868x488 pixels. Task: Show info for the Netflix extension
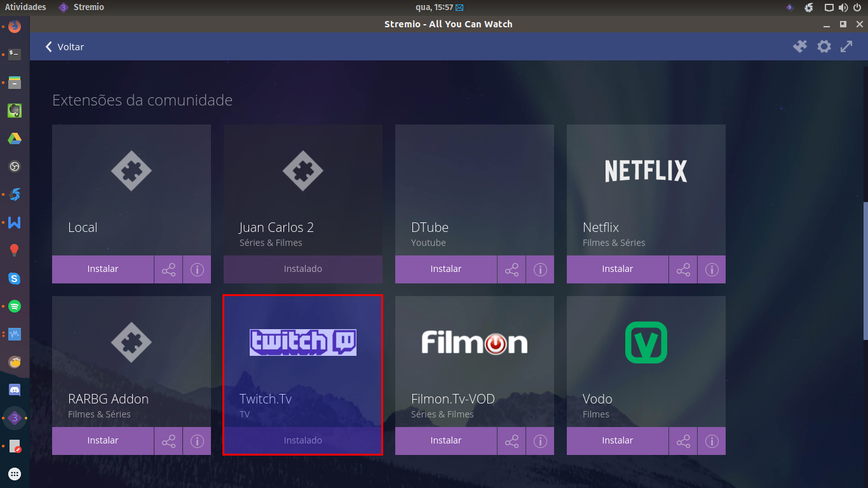(712, 269)
